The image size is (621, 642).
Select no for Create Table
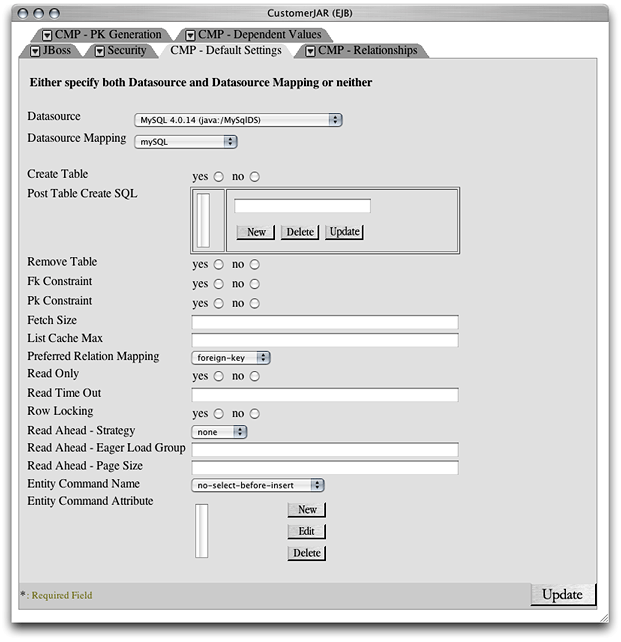point(255,177)
